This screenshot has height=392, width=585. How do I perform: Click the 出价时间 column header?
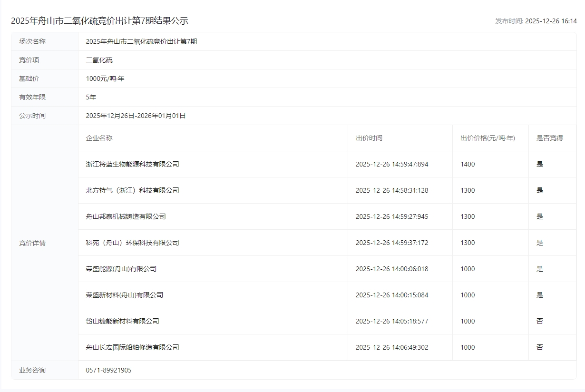coord(369,138)
